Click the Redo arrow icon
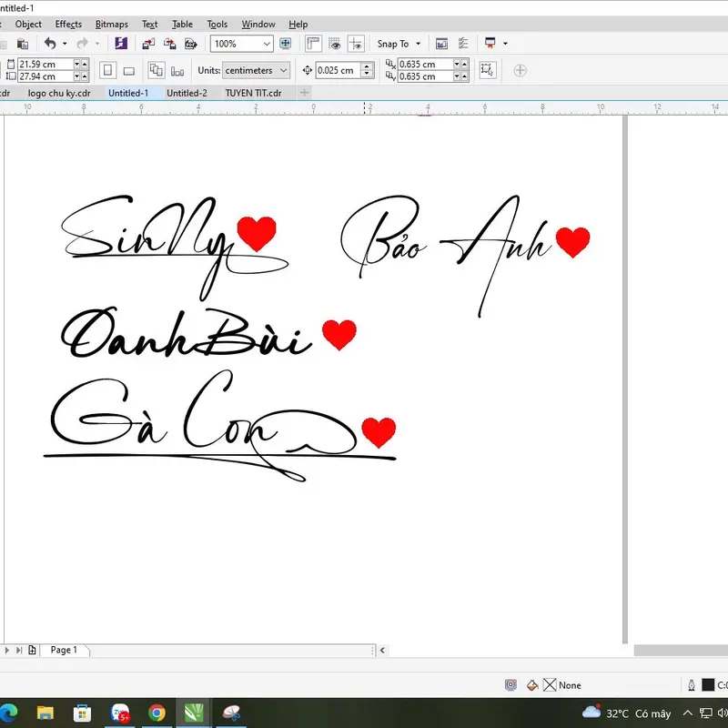This screenshot has width=728, height=728. [x=82, y=44]
